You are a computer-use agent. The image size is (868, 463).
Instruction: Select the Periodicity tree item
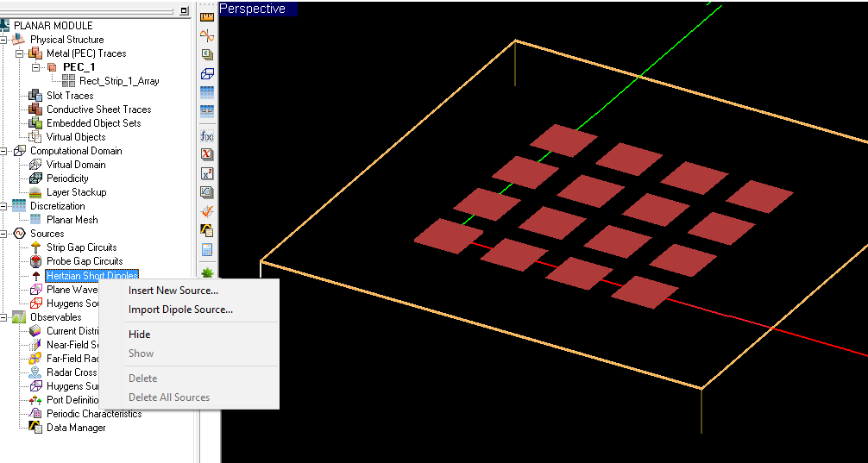(x=67, y=178)
